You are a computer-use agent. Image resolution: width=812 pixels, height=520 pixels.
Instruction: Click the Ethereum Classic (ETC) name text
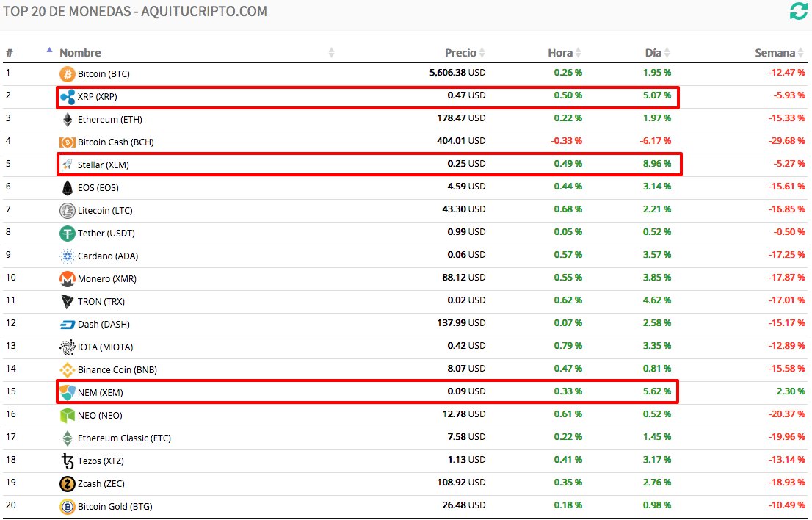pos(124,438)
